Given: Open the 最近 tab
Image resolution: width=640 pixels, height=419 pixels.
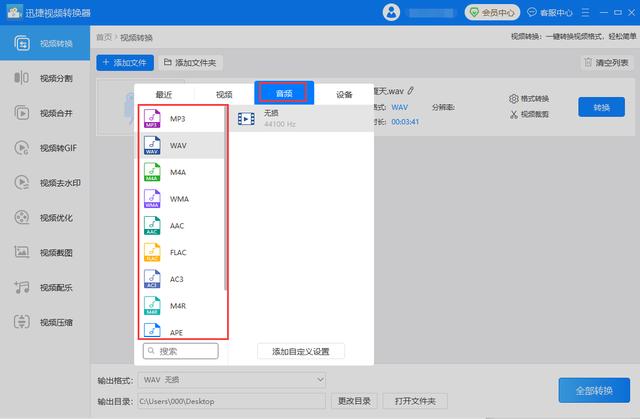Looking at the screenshot, I should pyautogui.click(x=164, y=94).
